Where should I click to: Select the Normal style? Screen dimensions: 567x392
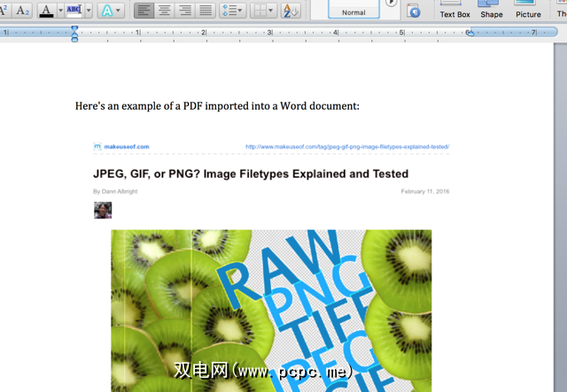coord(353,10)
